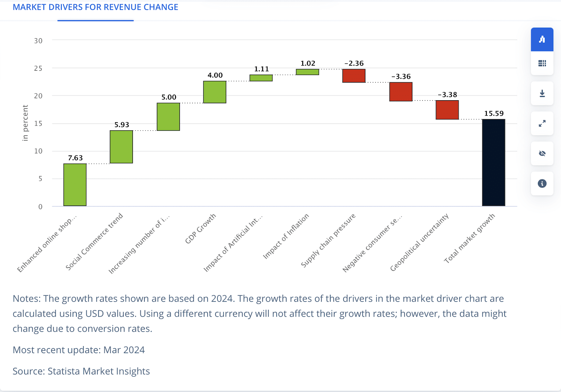Toggle the hide data labels eye icon
The width and height of the screenshot is (561, 392).
[x=542, y=153]
